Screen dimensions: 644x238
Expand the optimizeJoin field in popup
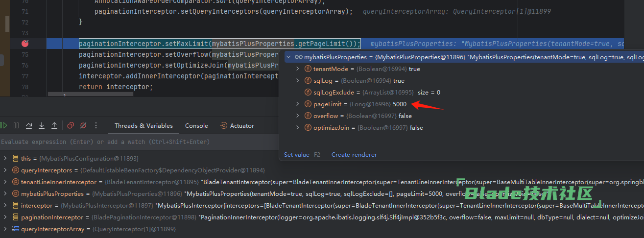coord(298,128)
